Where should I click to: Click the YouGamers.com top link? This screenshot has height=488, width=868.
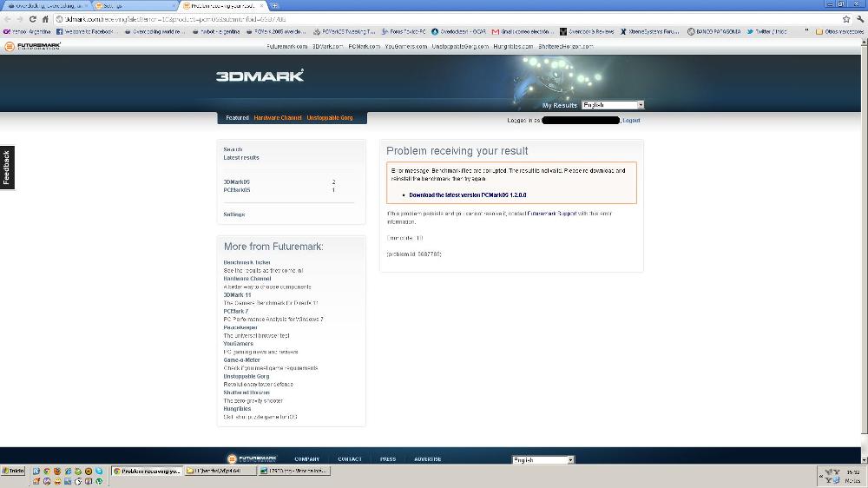point(405,47)
